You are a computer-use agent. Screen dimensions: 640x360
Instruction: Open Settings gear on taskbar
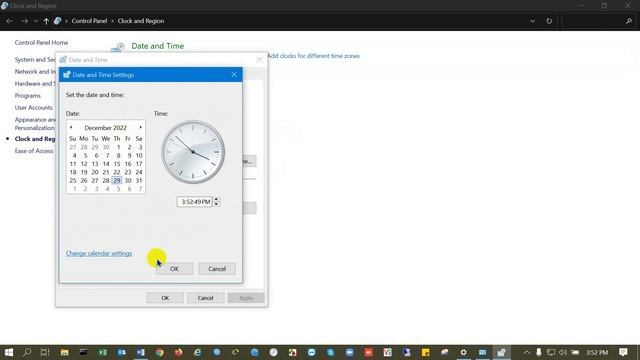[463, 352]
